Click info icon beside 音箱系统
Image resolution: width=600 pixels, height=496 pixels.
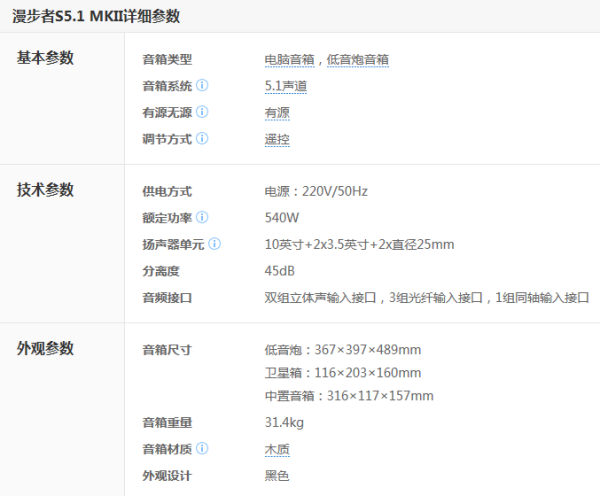(202, 85)
